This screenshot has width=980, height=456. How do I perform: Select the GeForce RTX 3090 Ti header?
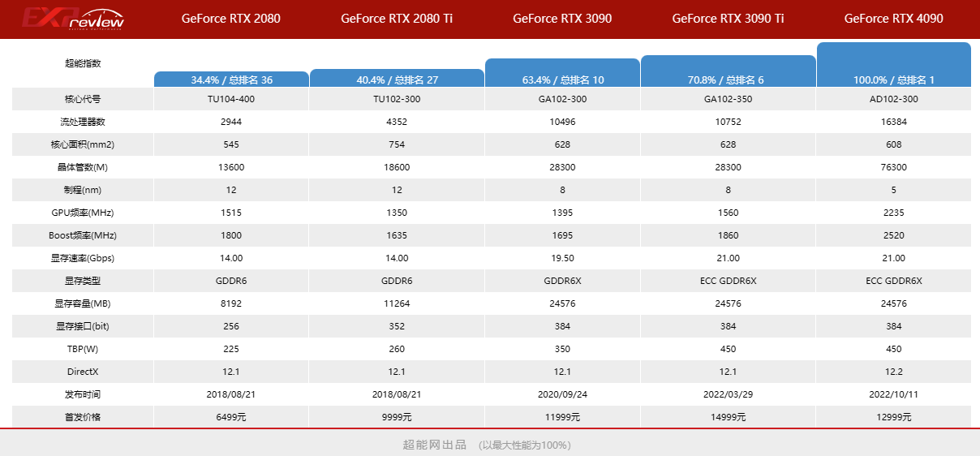[x=728, y=19]
